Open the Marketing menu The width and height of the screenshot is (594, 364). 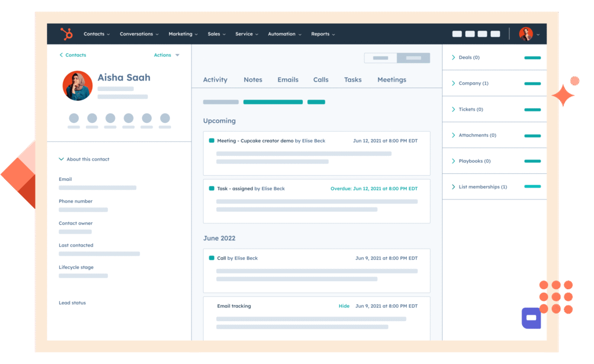[x=183, y=34]
